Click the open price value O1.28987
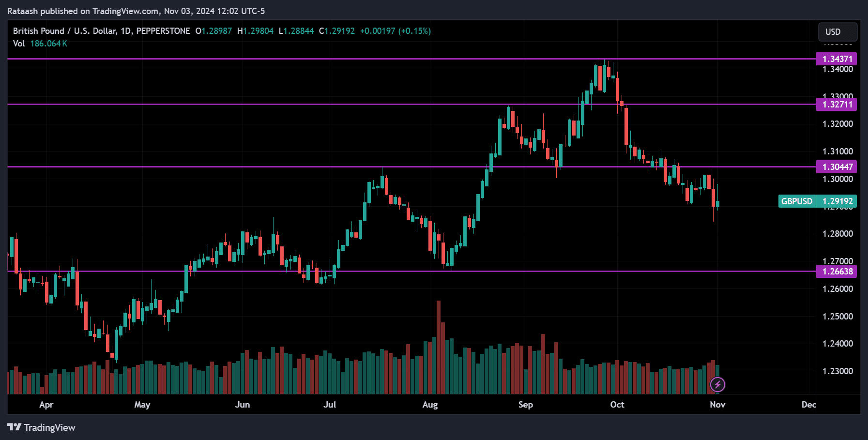Screen dimensions: 868x440 pos(213,31)
